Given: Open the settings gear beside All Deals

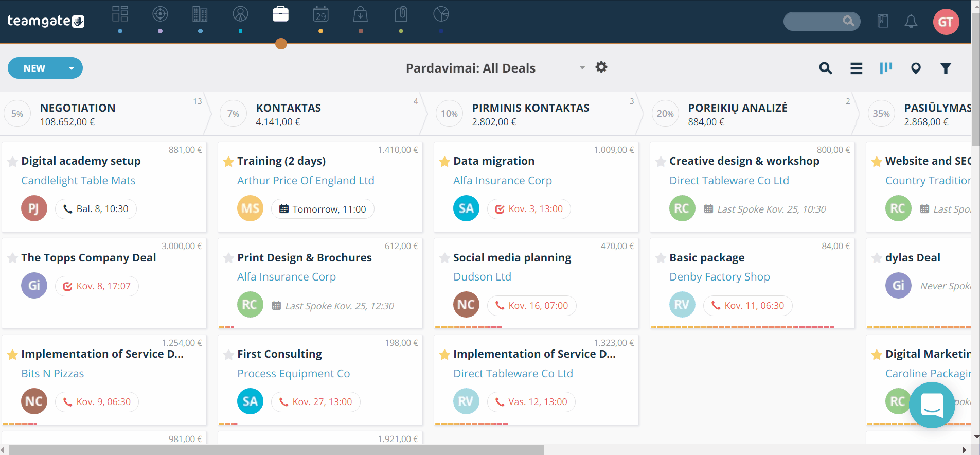Looking at the screenshot, I should tap(601, 67).
